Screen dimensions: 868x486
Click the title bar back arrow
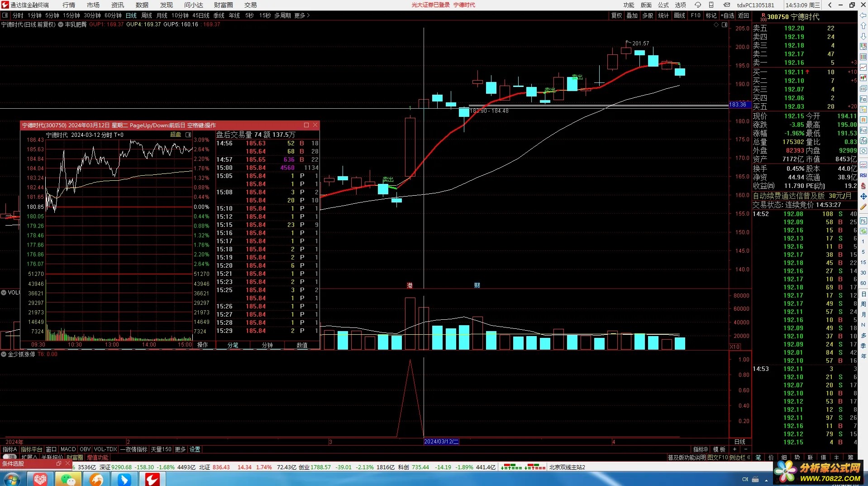click(830, 5)
